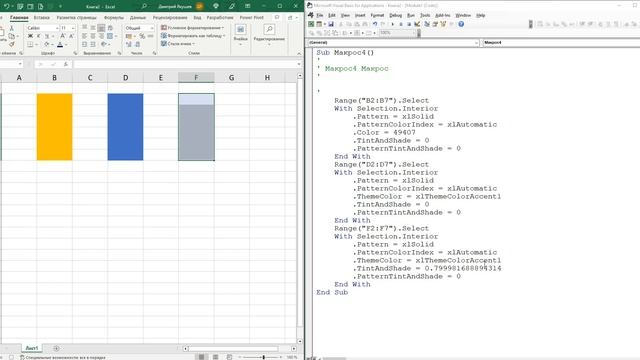Click the VBA Undo arrow icon

[375, 24]
